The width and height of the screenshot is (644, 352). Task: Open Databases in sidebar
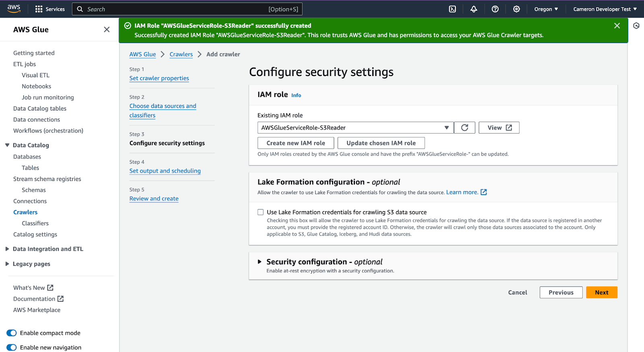tap(27, 156)
